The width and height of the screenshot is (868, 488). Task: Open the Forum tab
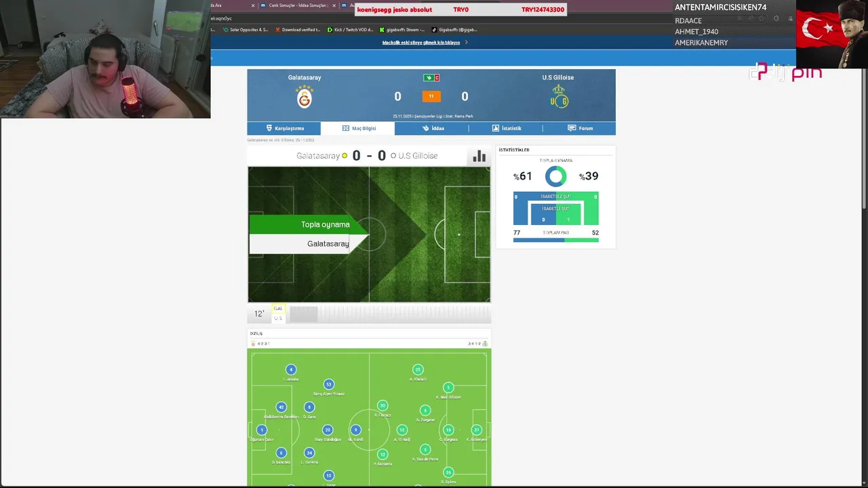580,128
